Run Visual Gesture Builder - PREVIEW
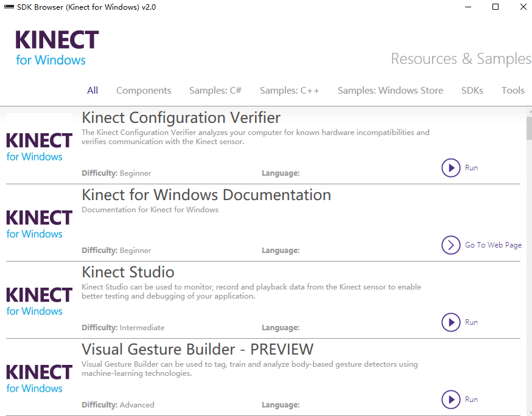Screen dimensions: 532x416 point(450,400)
